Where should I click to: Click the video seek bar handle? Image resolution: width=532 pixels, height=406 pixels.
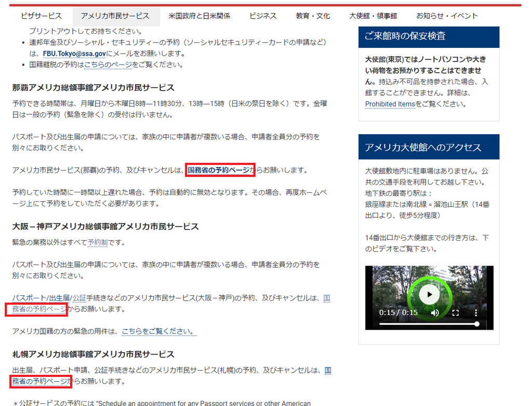point(477,324)
